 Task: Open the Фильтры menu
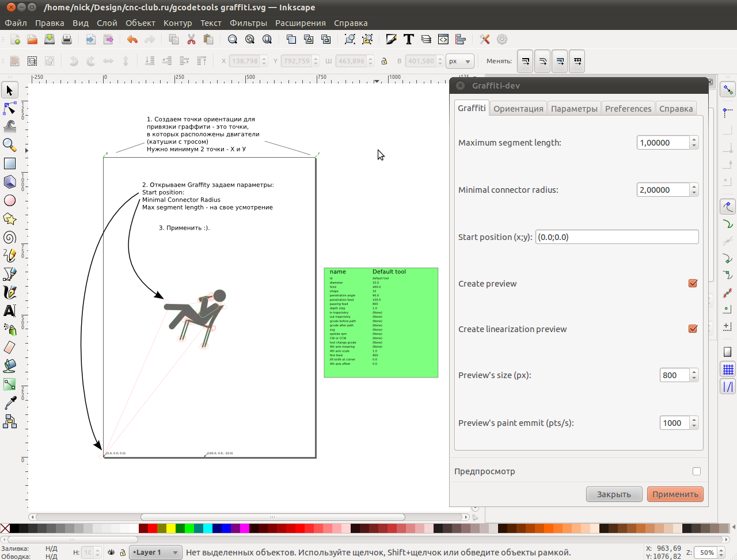pyautogui.click(x=248, y=23)
